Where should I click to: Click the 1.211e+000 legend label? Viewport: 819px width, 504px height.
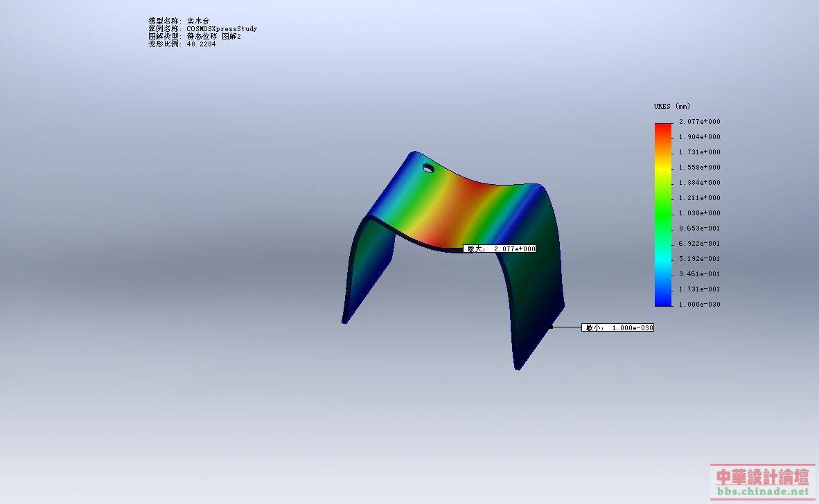(x=699, y=198)
